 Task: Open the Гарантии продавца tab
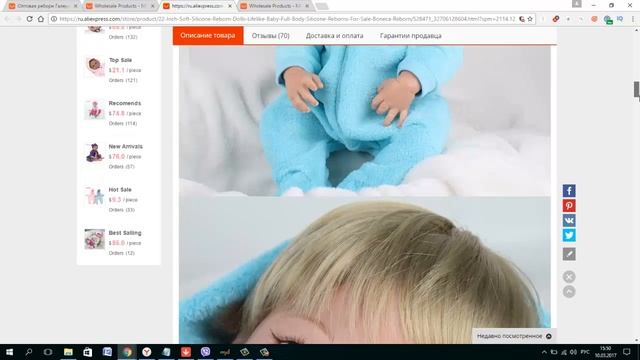tap(411, 36)
